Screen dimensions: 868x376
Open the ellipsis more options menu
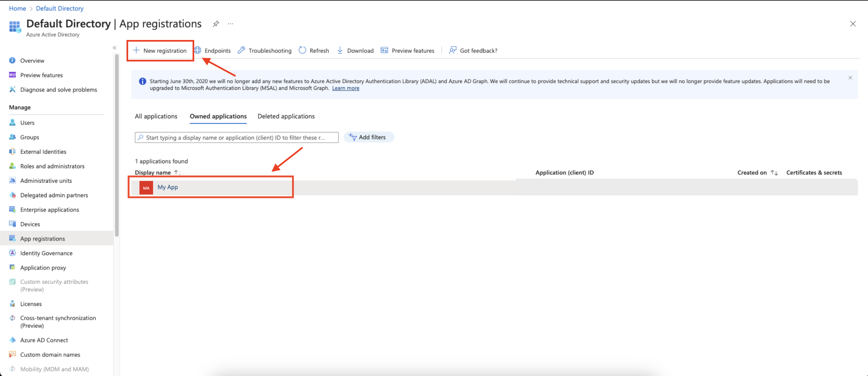click(231, 23)
